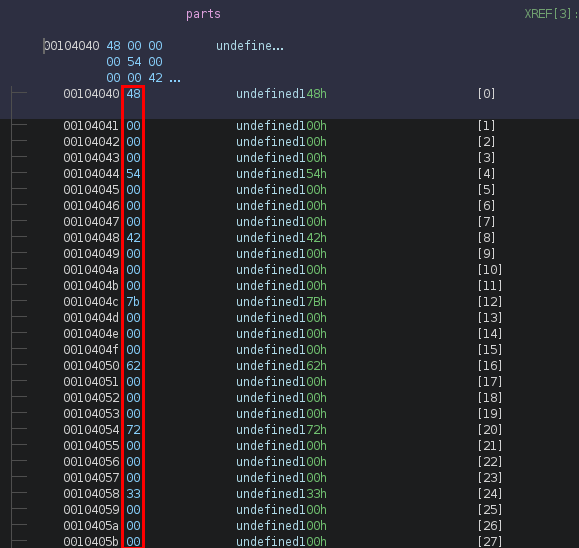This screenshot has height=548, width=579.
Task: Select address 00104043
Action: tap(91, 158)
